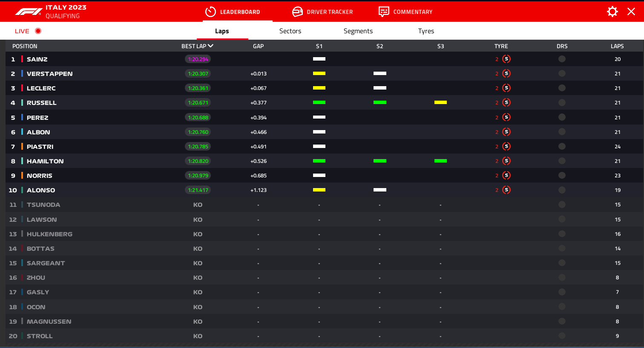Click Leclerc's DRS indicator dot
This screenshot has height=348, width=644.
[562, 88]
